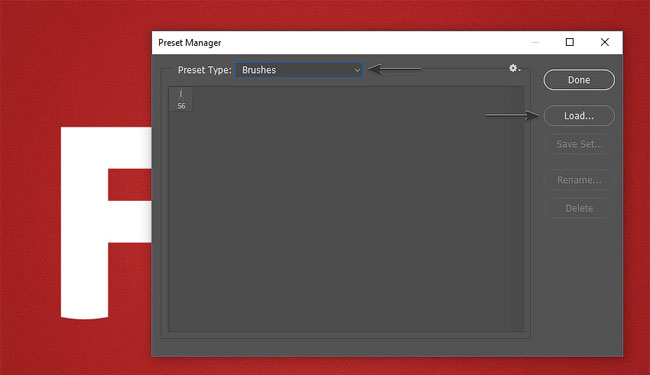The width and height of the screenshot is (650, 375).
Task: Close the Preset Manager dialog
Action: point(605,42)
